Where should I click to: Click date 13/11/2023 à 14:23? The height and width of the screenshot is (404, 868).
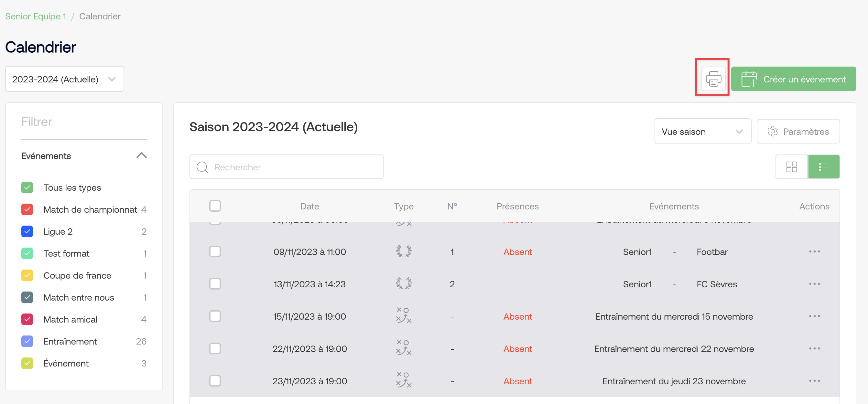pos(309,284)
